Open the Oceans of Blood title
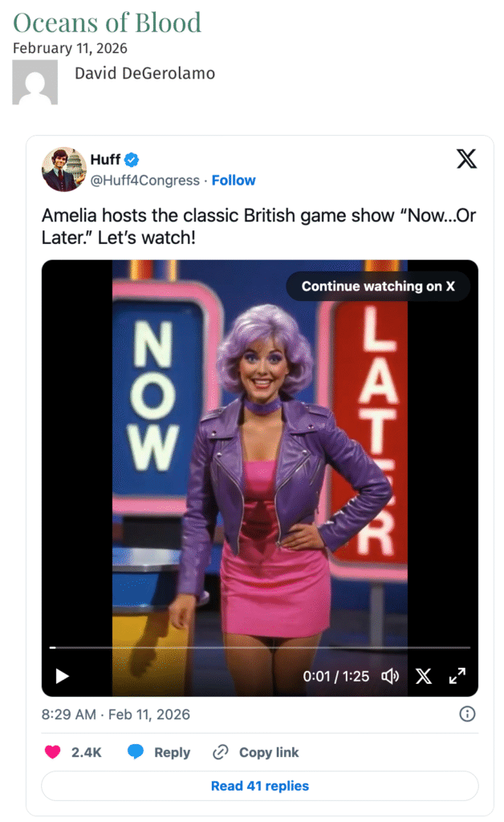Image resolution: width=504 pixels, height=822 pixels. click(x=107, y=22)
